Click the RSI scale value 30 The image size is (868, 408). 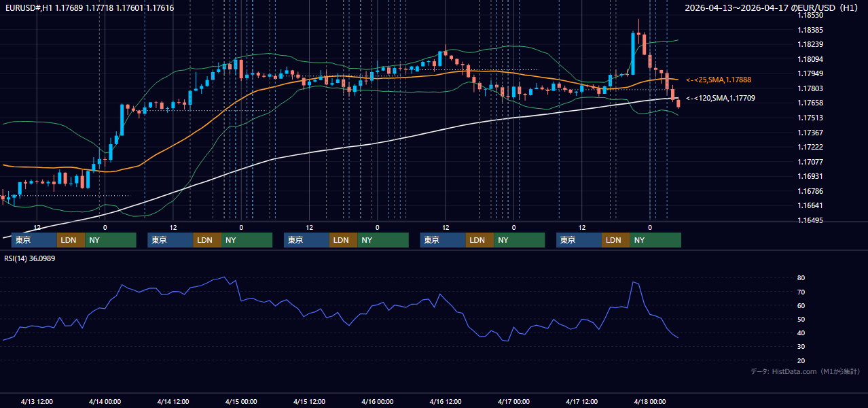tap(801, 346)
